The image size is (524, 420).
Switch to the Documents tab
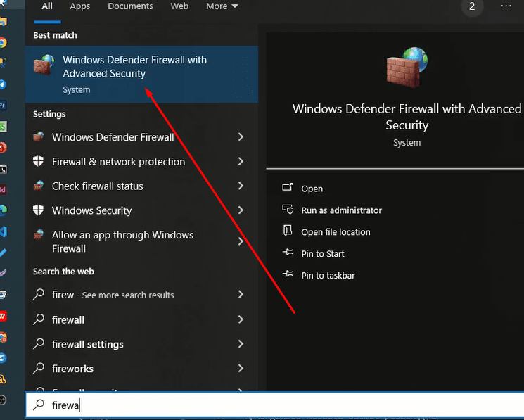coord(130,6)
